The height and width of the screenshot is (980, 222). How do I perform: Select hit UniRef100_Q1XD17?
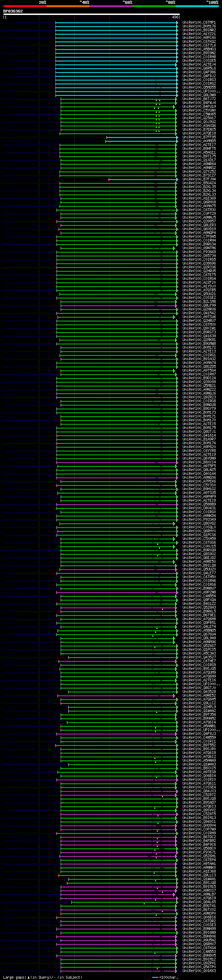pyautogui.click(x=199, y=160)
